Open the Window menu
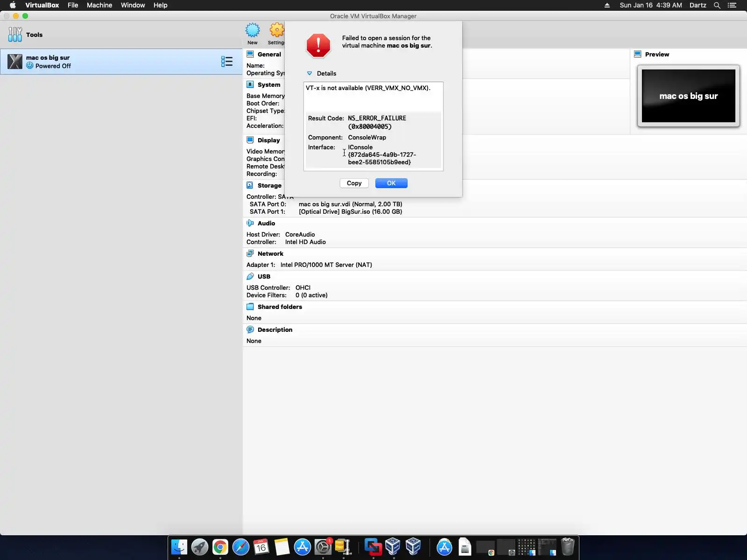Screen dimensions: 747x560 point(133,5)
